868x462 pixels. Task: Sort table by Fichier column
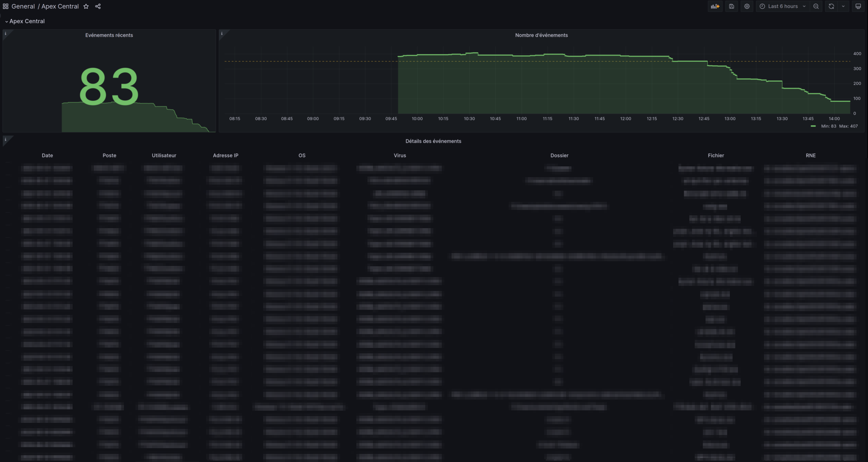716,155
